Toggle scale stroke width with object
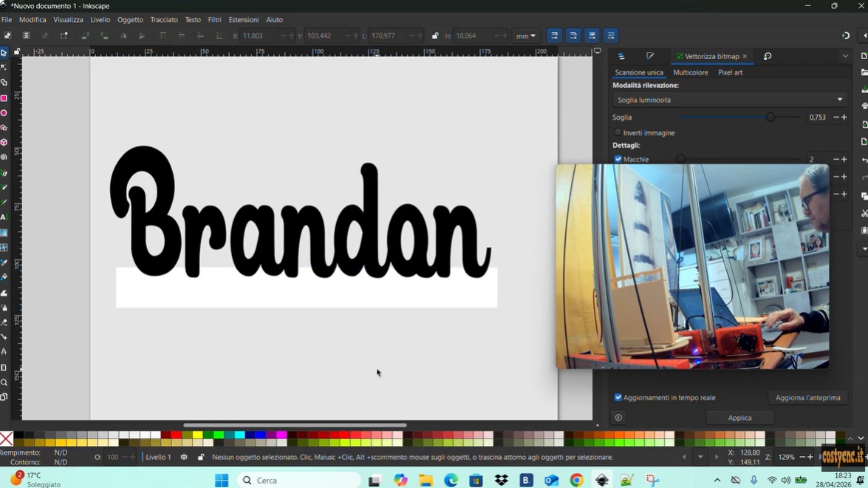Image resolution: width=868 pixels, height=488 pixels. pos(554,35)
